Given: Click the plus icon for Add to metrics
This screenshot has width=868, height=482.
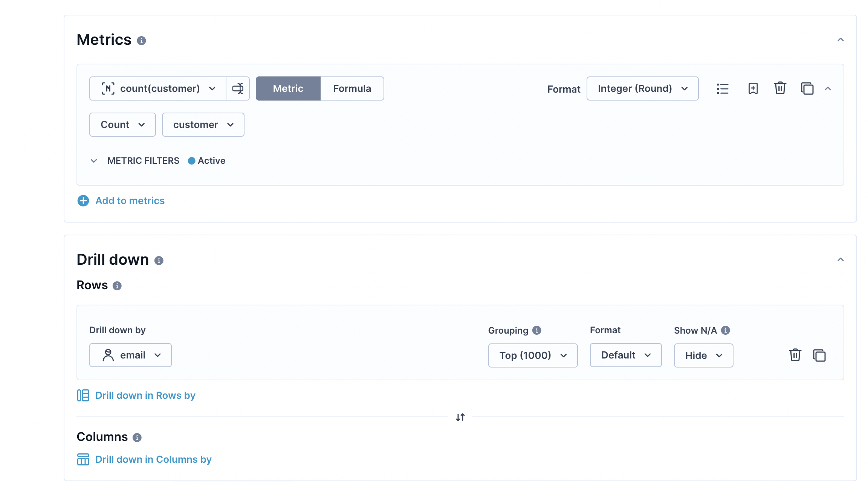Looking at the screenshot, I should [83, 201].
